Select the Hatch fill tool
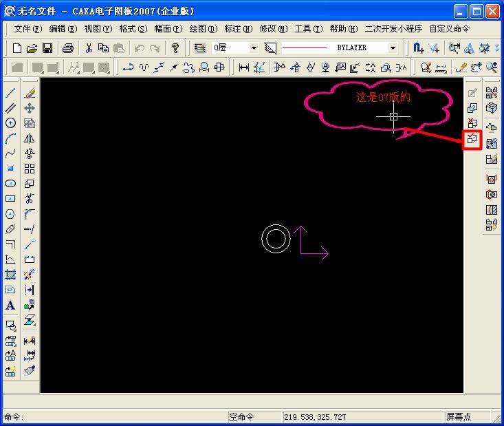The width and height of the screenshot is (504, 426). pyautogui.click(x=10, y=275)
